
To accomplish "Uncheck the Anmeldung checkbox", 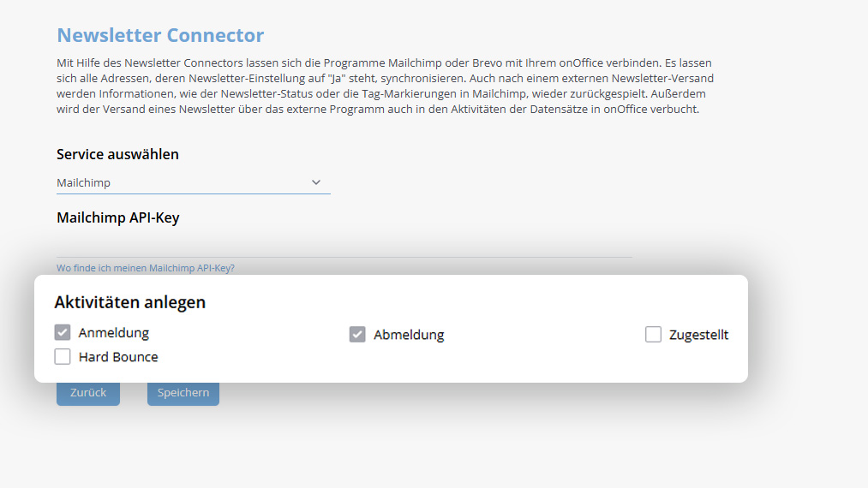I will [x=63, y=333].
